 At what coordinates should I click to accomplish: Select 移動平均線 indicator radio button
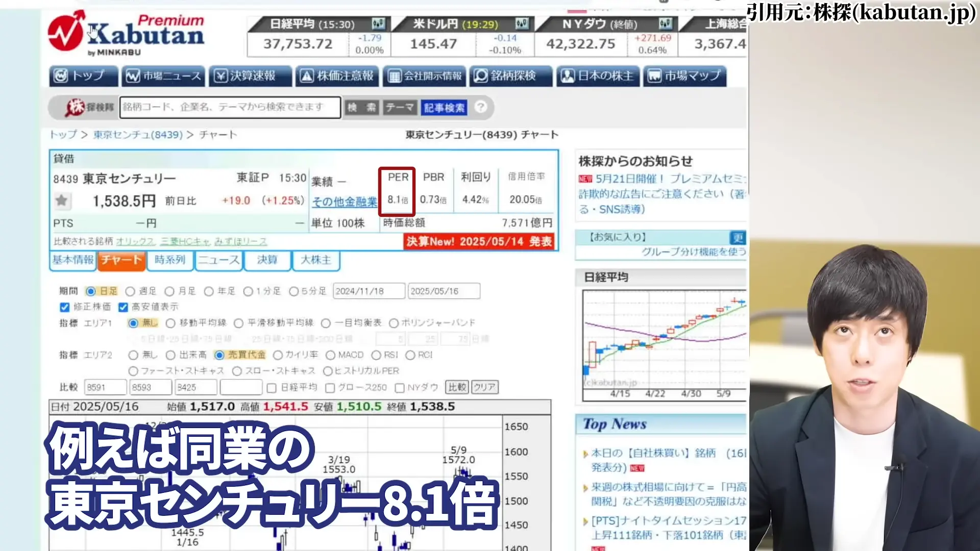[170, 323]
